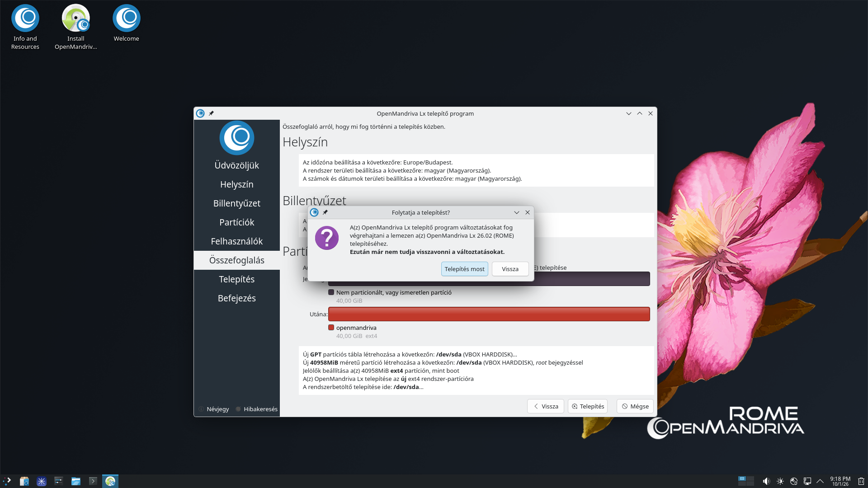
Task: Open the network connection tray icon
Action: click(807, 481)
